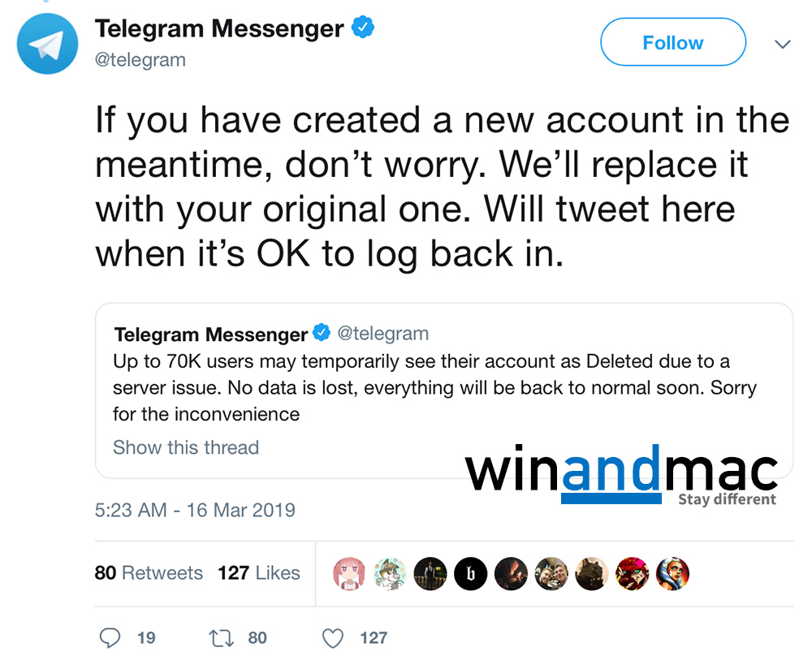The image size is (812, 656).
Task: Click the retweet arrows icon
Action: (x=221, y=637)
